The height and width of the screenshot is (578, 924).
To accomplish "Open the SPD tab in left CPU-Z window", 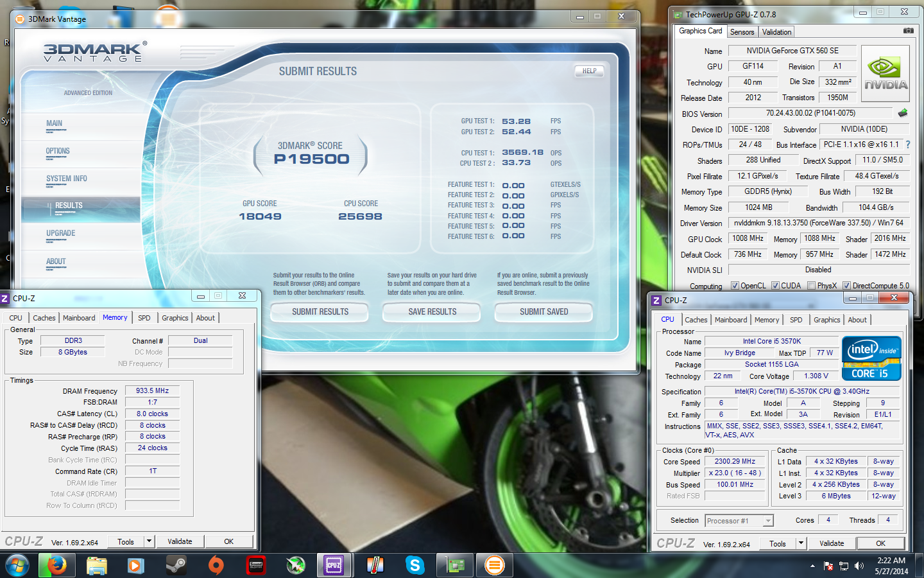I will (x=144, y=318).
